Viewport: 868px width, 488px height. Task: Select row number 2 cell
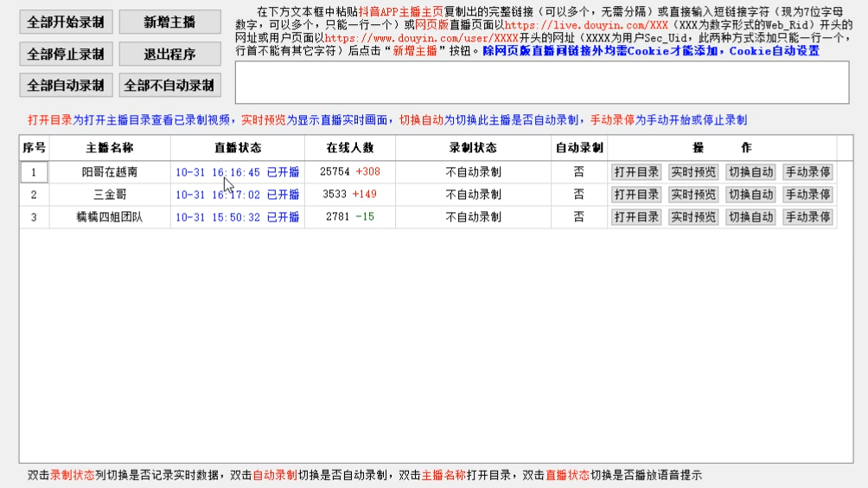pyautogui.click(x=35, y=195)
